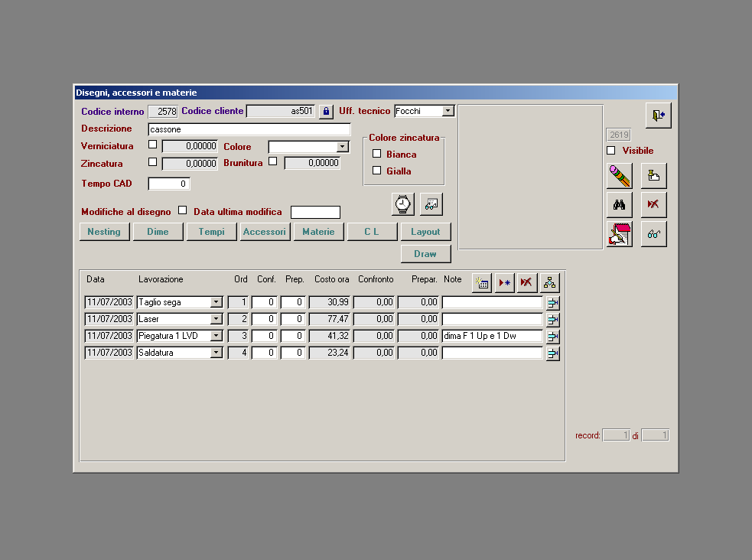752x560 pixels.
Task: Click the Conf. field in the Laser row
Action: click(x=264, y=319)
